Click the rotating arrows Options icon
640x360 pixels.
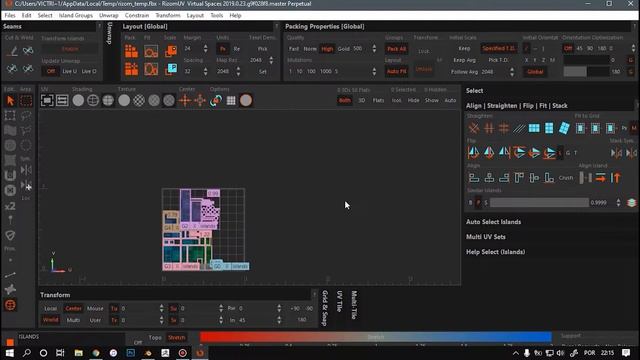[x=216, y=100]
